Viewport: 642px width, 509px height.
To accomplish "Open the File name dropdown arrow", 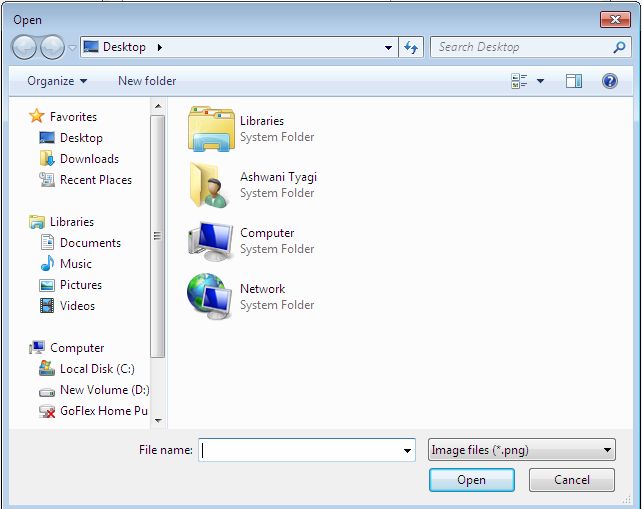I will (407, 450).
